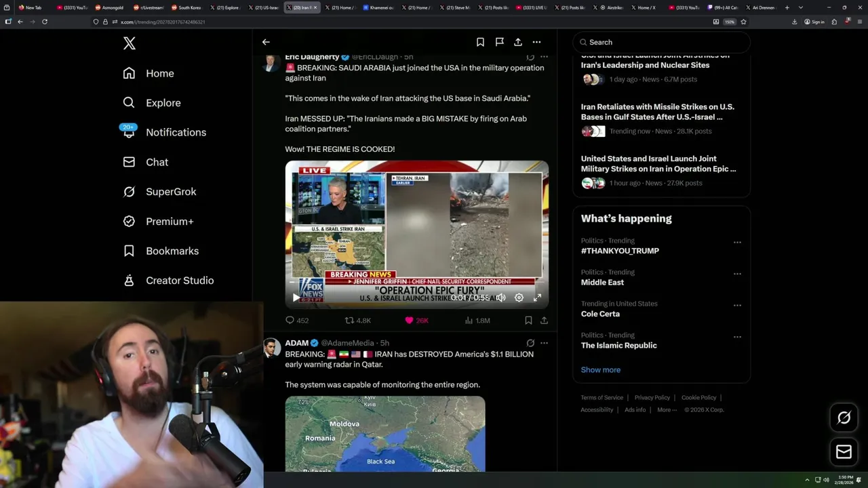This screenshot has width=868, height=488.
Task: Open Iran Retaliates with Missile Strikes story
Action: [658, 112]
